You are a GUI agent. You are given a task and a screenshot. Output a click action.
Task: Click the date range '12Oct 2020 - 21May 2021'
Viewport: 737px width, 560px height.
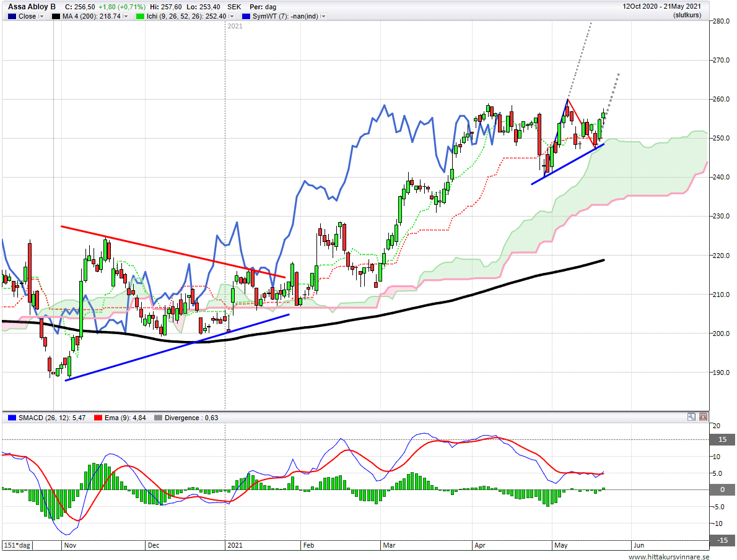pos(662,7)
